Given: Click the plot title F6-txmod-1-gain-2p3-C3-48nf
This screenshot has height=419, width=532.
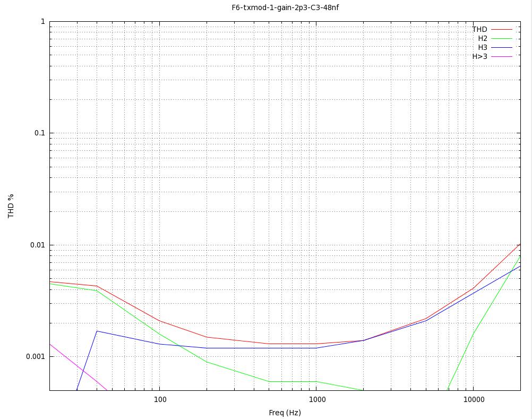Looking at the screenshot, I should tap(285, 7).
